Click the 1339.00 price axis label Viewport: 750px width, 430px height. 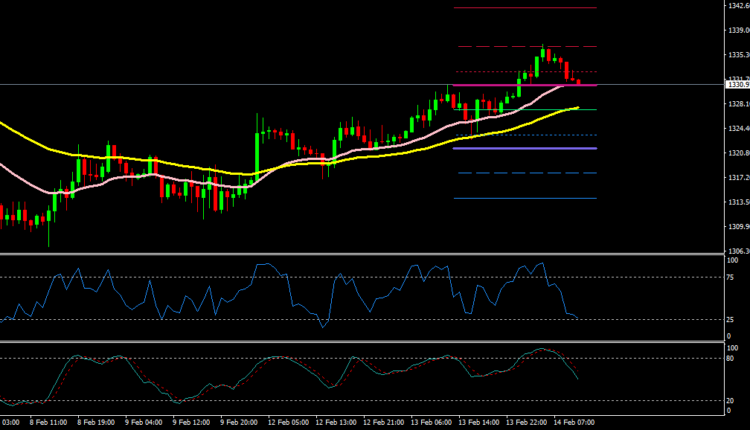pos(737,30)
